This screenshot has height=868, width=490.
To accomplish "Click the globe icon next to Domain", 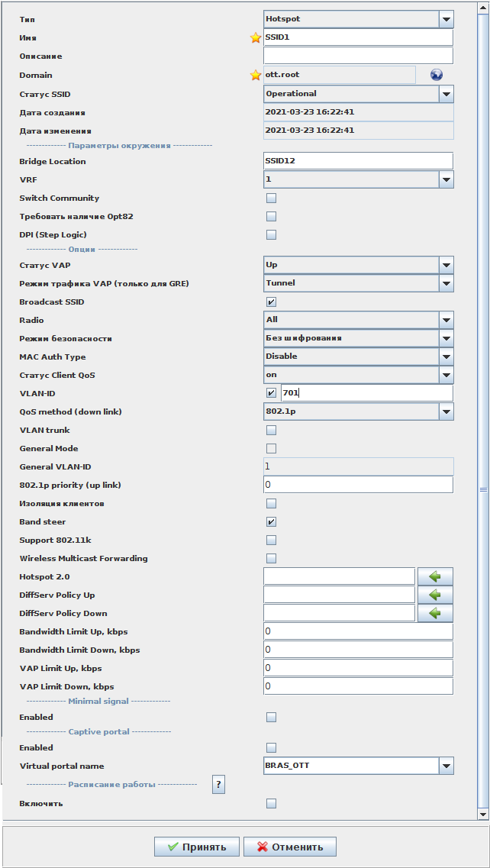I will [x=437, y=75].
